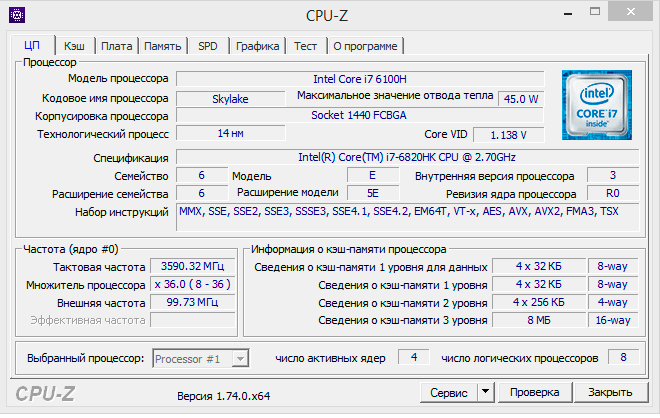Show the О программе tab
Viewport: 660px width, 418px height.
tap(365, 46)
